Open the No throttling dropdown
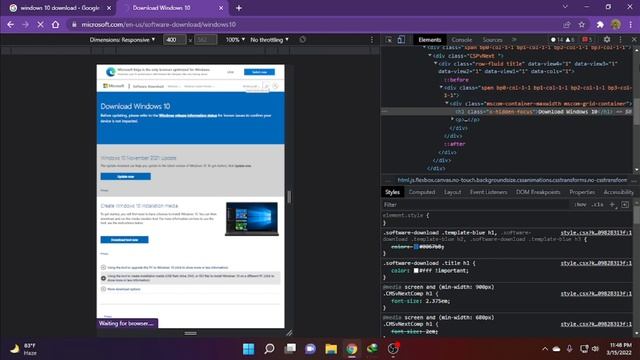640x360 pixels. [x=269, y=40]
